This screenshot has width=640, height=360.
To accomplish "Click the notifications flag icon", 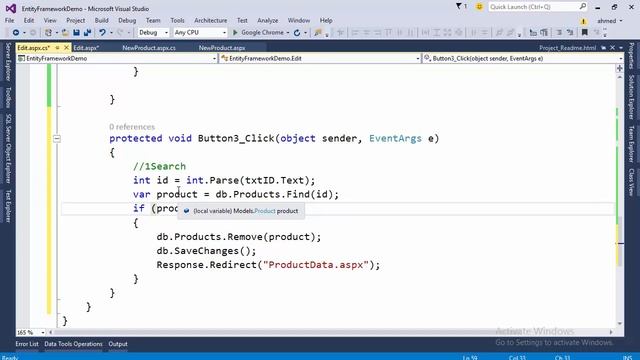I will point(459,6).
